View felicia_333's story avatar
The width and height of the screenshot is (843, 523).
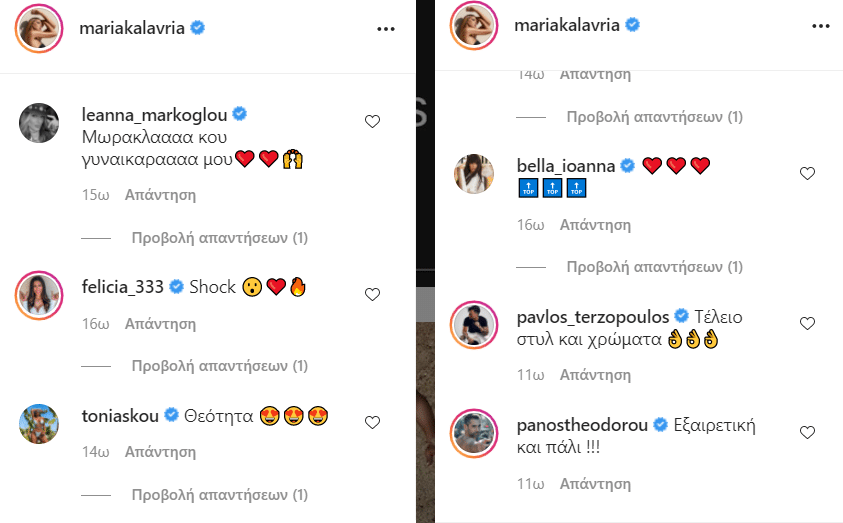[x=39, y=295]
